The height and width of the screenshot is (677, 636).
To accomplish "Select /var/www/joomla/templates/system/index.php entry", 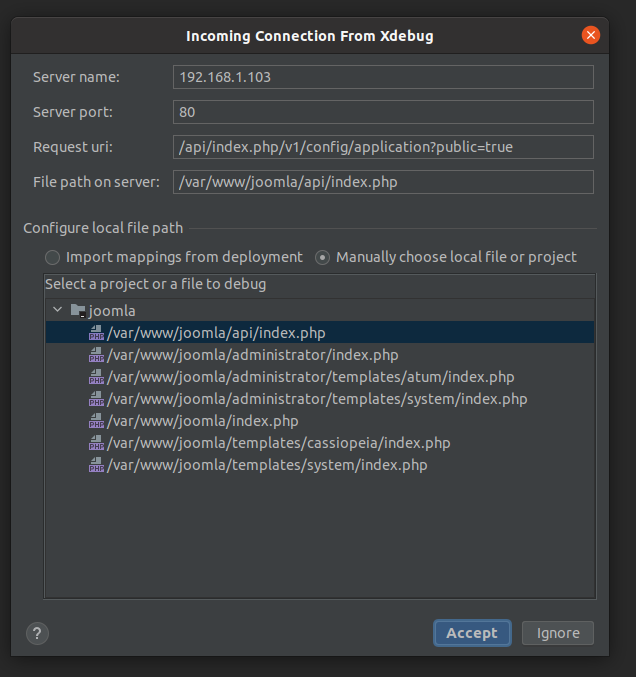I will pos(267,465).
